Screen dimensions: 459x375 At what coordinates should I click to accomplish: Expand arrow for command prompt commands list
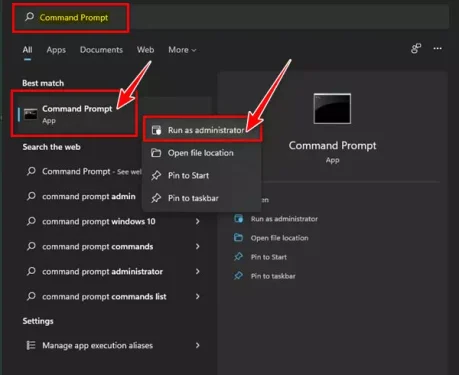198,296
